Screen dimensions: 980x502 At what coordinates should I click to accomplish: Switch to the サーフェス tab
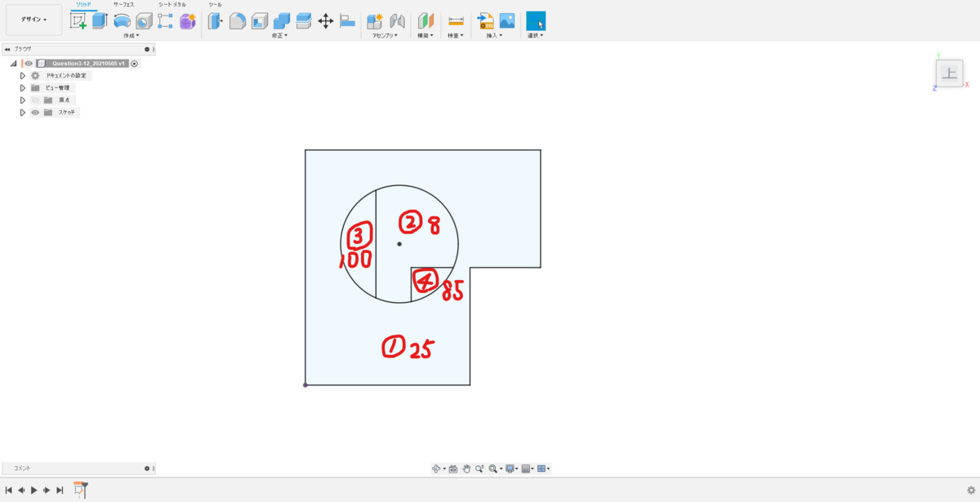tap(123, 5)
